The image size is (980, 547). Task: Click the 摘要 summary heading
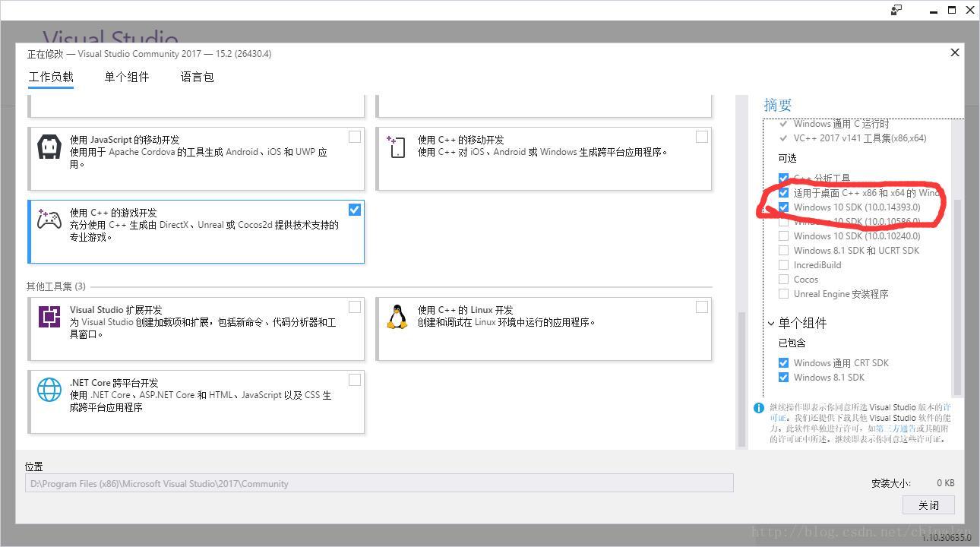(x=778, y=105)
